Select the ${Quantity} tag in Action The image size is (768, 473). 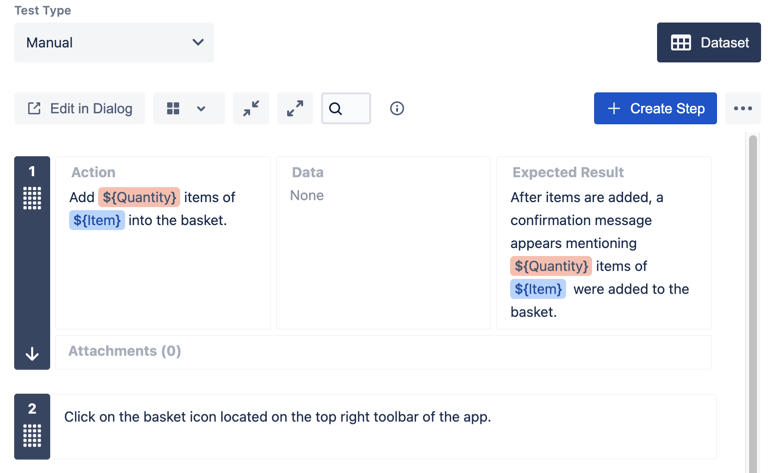[x=139, y=197]
